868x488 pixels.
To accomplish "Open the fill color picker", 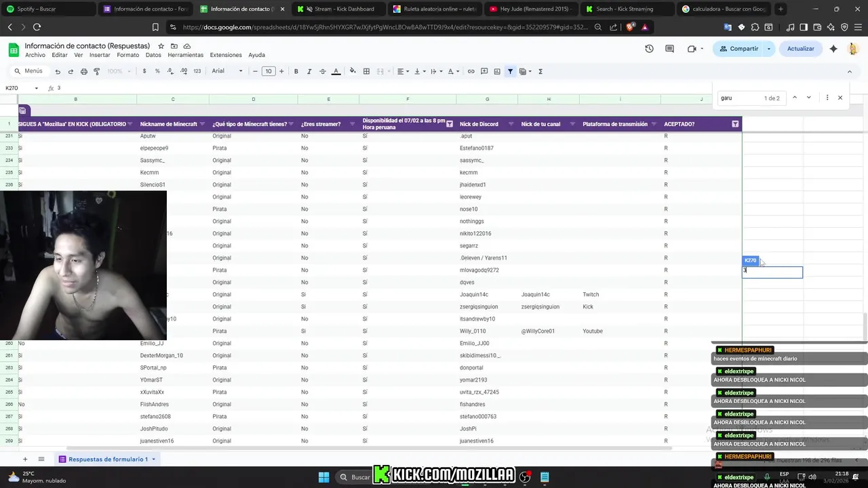I will pos(352,71).
